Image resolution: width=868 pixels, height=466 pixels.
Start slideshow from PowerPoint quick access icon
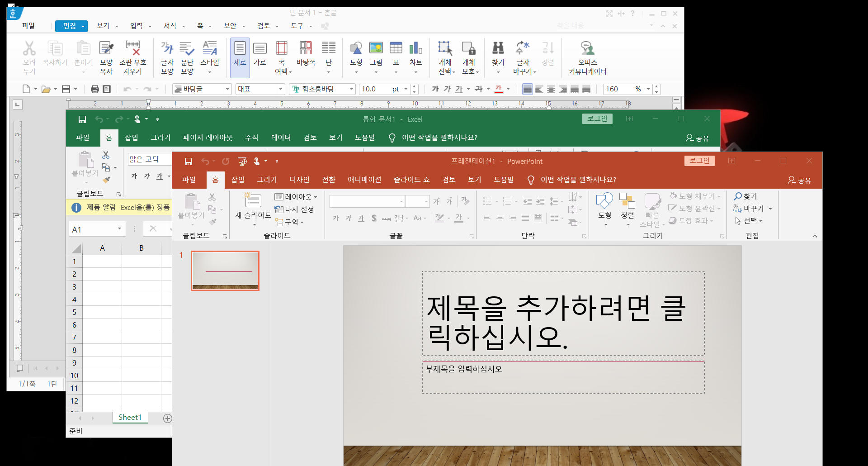[x=242, y=162]
